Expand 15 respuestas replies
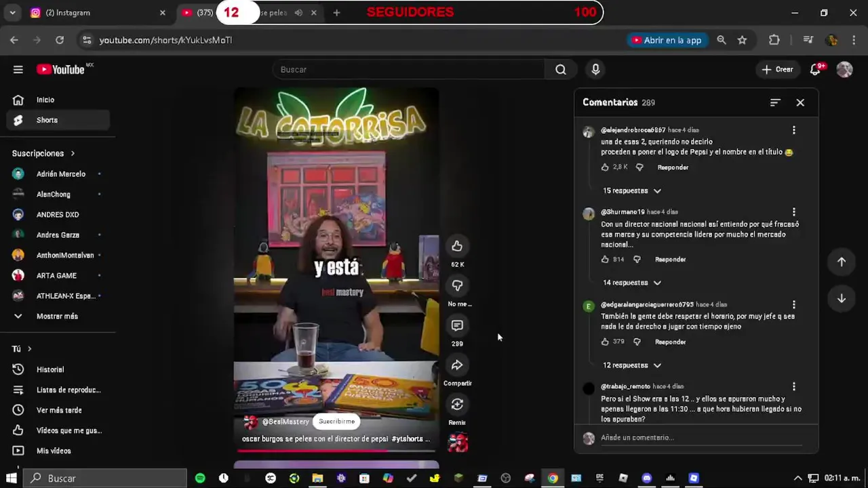 tap(632, 191)
